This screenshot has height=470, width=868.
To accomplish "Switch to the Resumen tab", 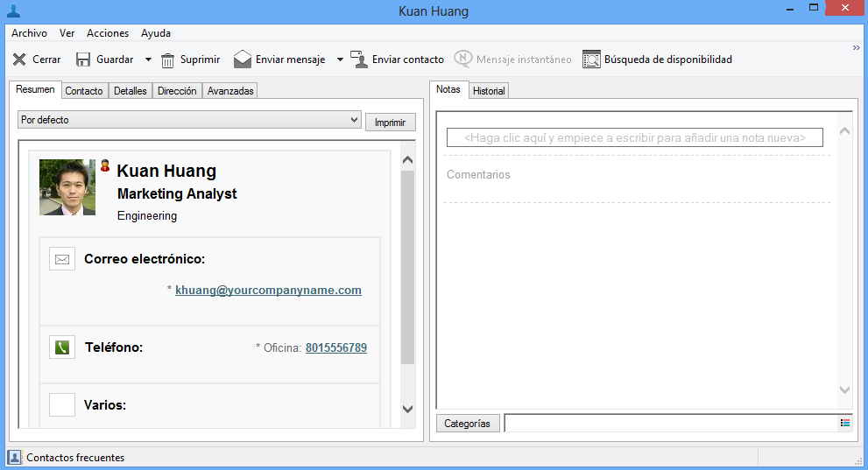I will coord(35,89).
